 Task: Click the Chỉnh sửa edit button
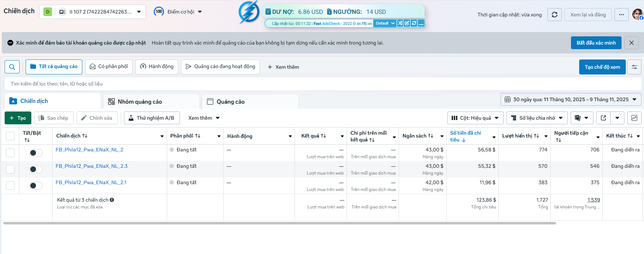[x=97, y=118]
